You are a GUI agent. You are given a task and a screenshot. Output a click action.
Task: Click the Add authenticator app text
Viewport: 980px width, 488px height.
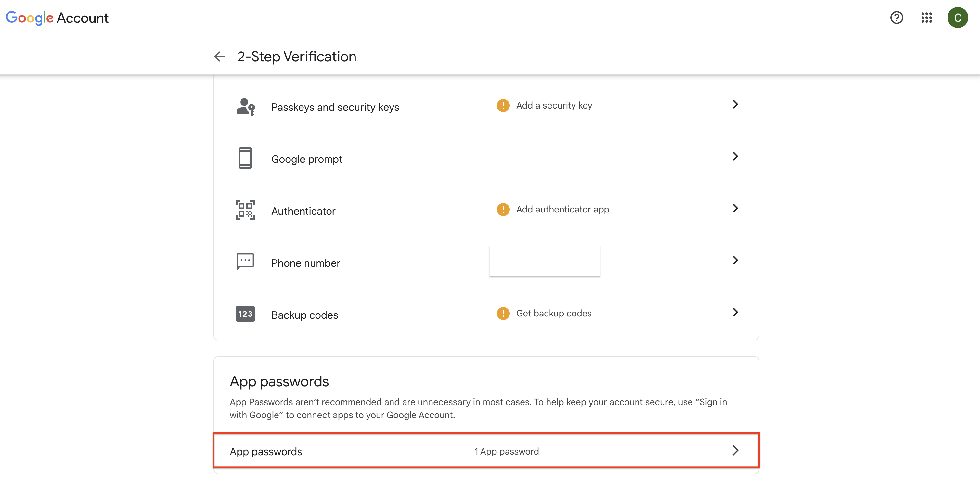[x=562, y=209]
